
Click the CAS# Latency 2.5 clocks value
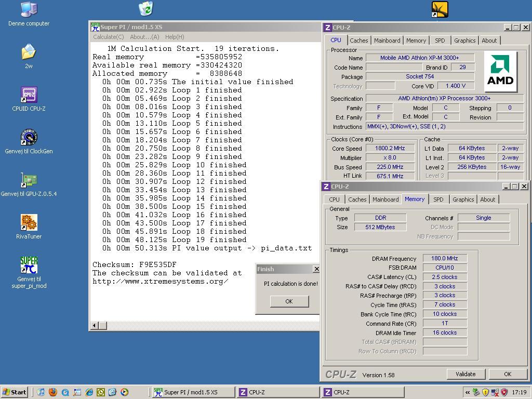tap(445, 277)
